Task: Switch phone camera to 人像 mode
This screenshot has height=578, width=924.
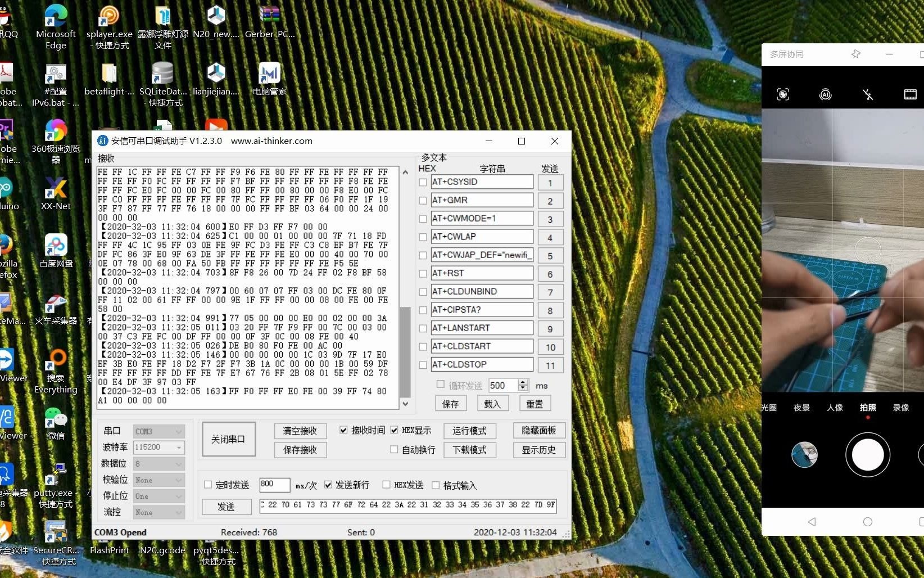Action: pos(835,408)
